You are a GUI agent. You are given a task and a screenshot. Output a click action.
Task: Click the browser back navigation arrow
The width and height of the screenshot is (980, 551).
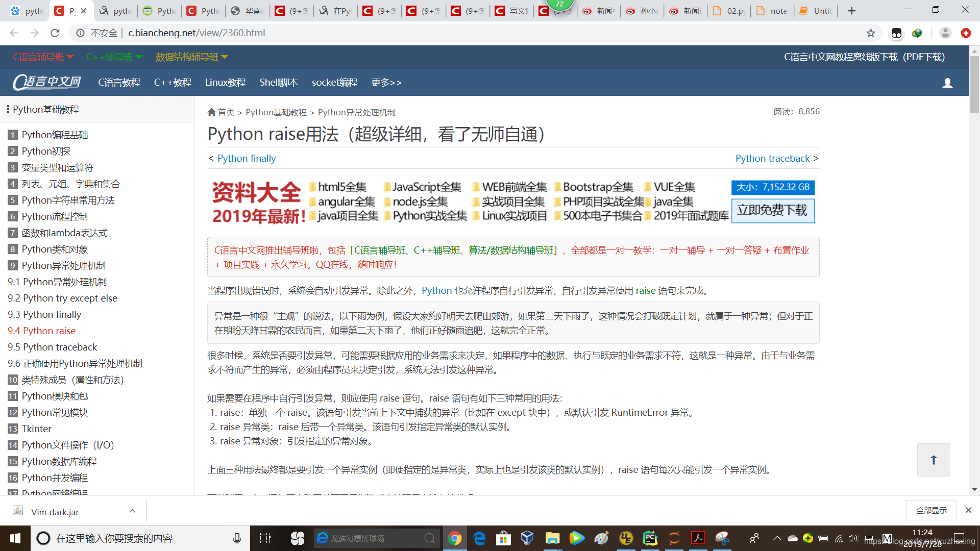[x=13, y=33]
